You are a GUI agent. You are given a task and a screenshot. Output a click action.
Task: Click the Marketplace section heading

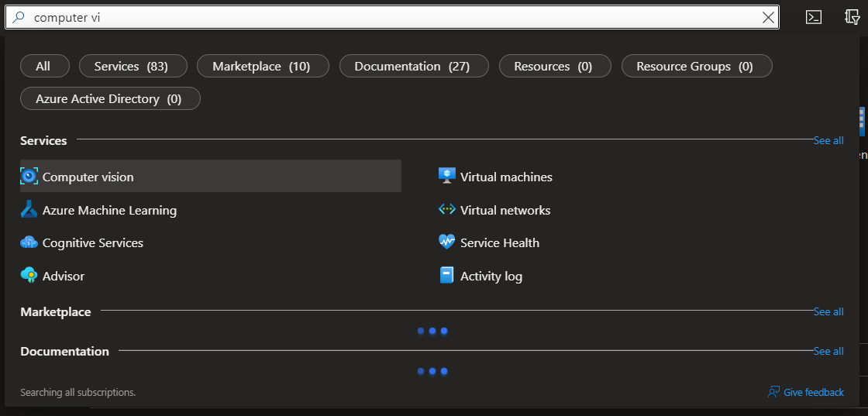tap(55, 312)
